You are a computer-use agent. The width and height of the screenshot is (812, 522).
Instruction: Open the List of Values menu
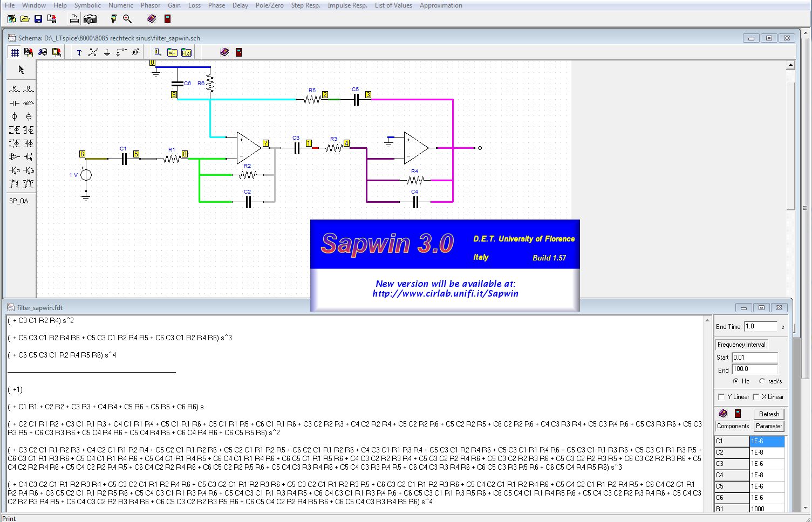click(393, 5)
